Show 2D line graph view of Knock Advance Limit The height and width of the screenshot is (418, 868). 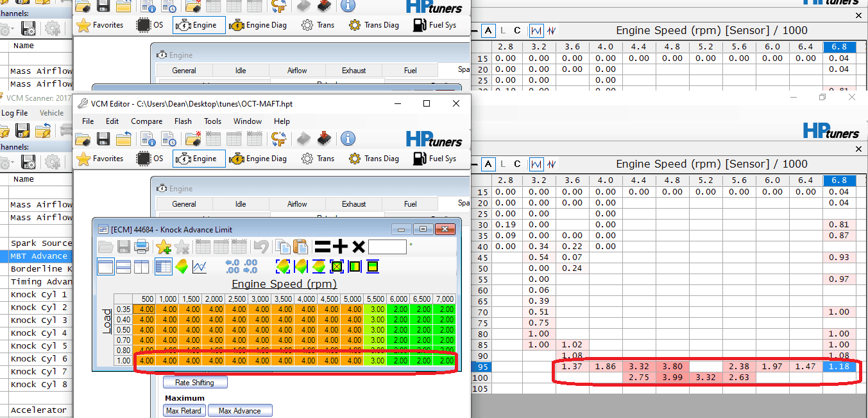[x=200, y=266]
